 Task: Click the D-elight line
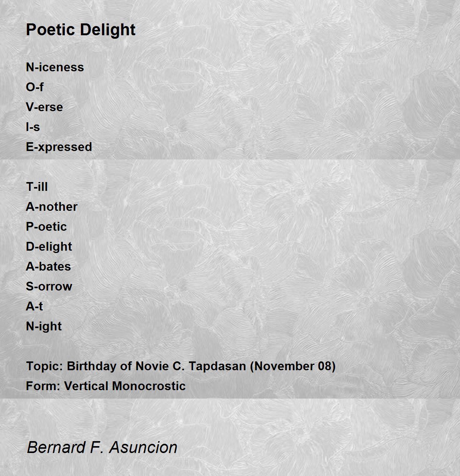coord(49,246)
